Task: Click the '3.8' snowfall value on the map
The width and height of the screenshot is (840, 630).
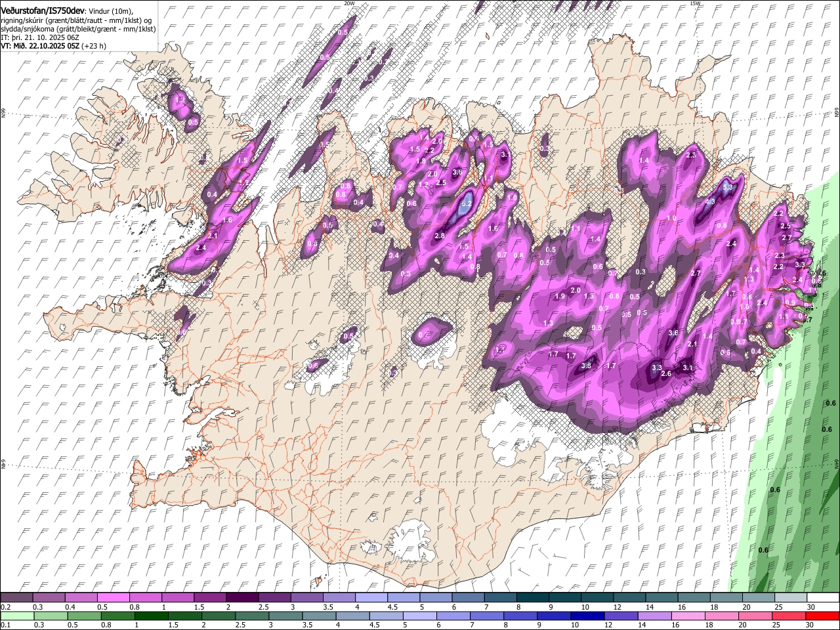Action: click(586, 366)
